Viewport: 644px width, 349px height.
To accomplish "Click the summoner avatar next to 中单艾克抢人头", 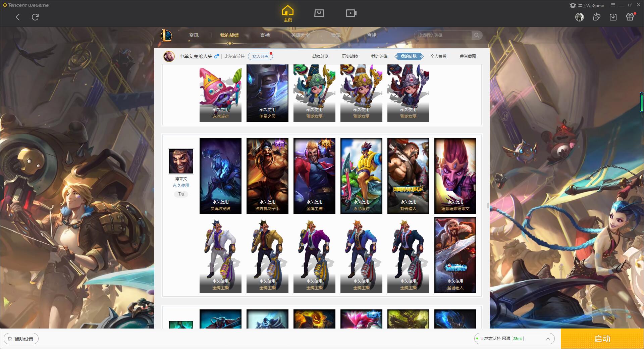I will [169, 56].
